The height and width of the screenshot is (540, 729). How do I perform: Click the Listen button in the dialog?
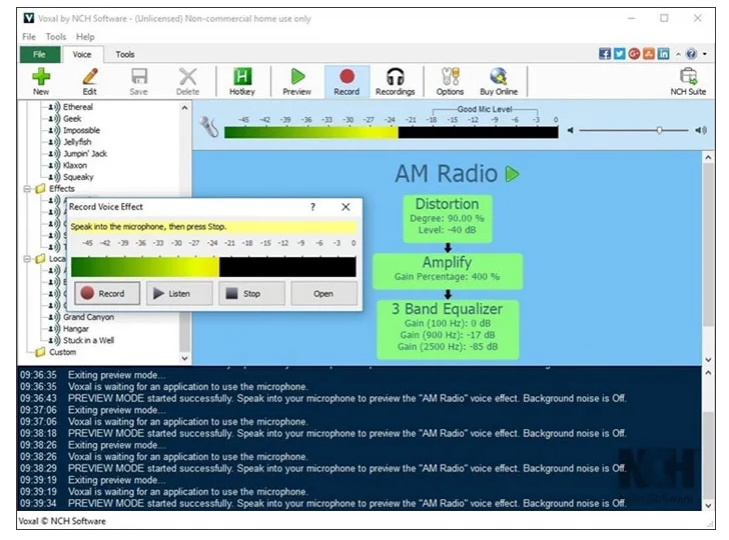pos(179,294)
